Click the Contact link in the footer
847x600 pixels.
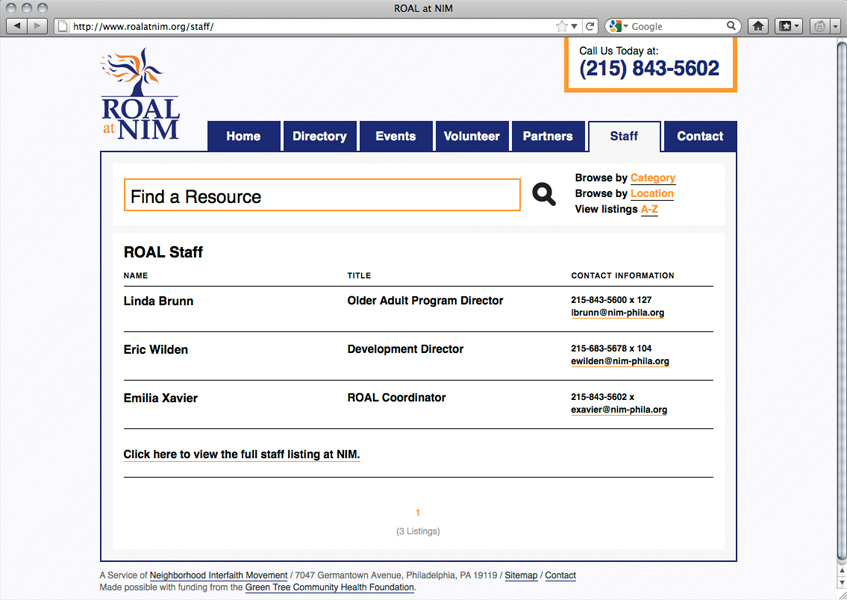point(560,576)
